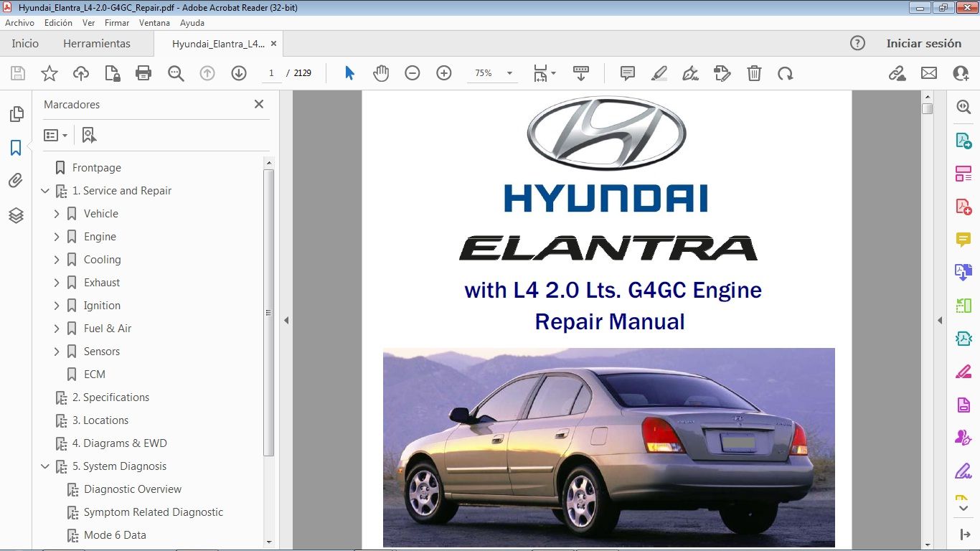Viewport: 980px width, 551px height.
Task: Collapse the 1. Service and Repair bookmark
Action: (45, 191)
